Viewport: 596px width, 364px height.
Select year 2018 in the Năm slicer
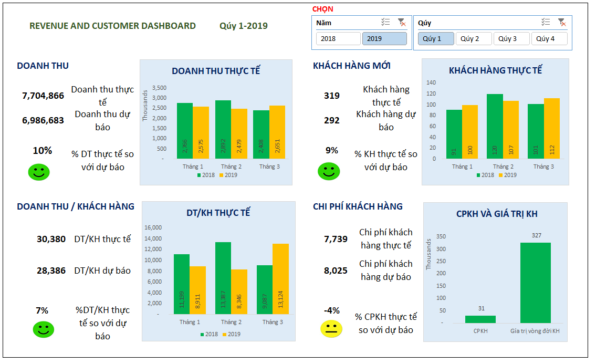pos(338,38)
